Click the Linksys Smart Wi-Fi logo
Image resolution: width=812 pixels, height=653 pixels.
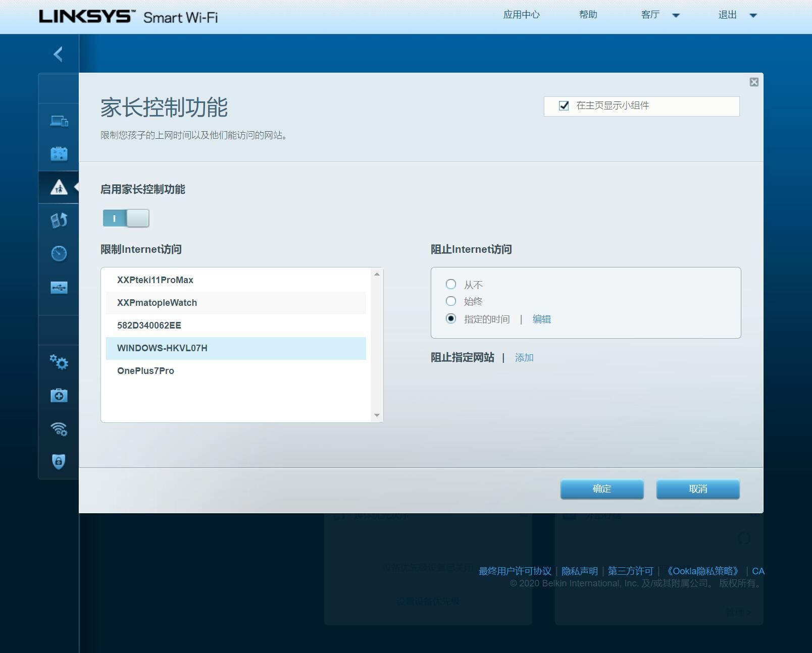(129, 17)
